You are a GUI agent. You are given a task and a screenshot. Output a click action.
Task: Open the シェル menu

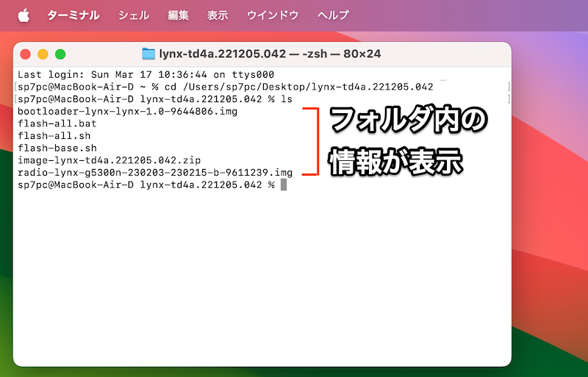click(x=134, y=15)
